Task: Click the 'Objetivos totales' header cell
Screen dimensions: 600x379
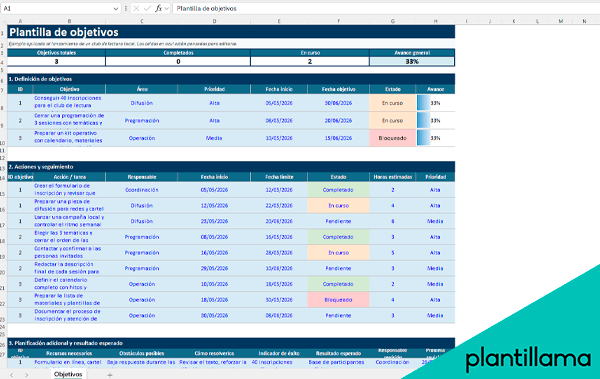Action: coord(56,53)
